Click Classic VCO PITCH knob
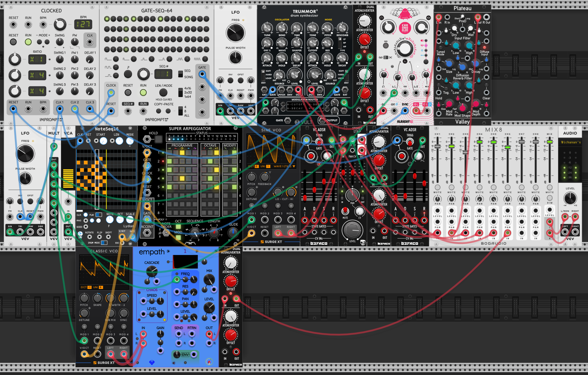This screenshot has width=588, height=375. [84, 298]
